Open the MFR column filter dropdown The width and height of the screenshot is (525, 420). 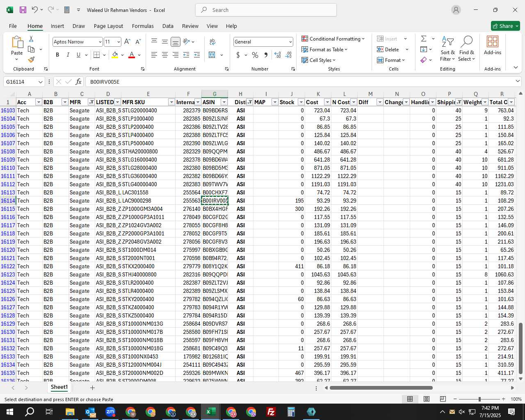[x=91, y=102]
